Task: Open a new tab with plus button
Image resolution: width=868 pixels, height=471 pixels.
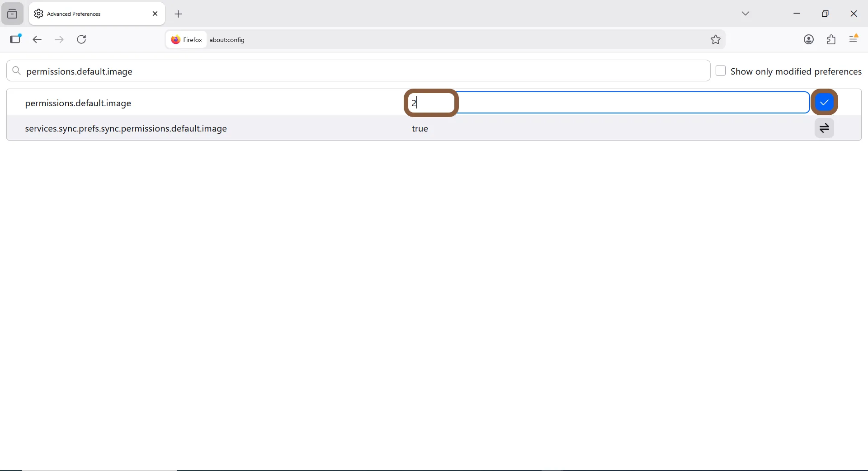Action: click(x=179, y=14)
